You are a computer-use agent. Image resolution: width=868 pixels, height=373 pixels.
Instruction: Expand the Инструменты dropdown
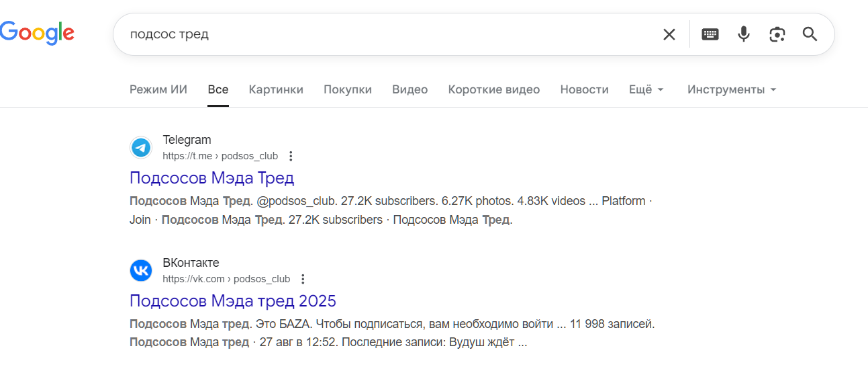(x=732, y=89)
